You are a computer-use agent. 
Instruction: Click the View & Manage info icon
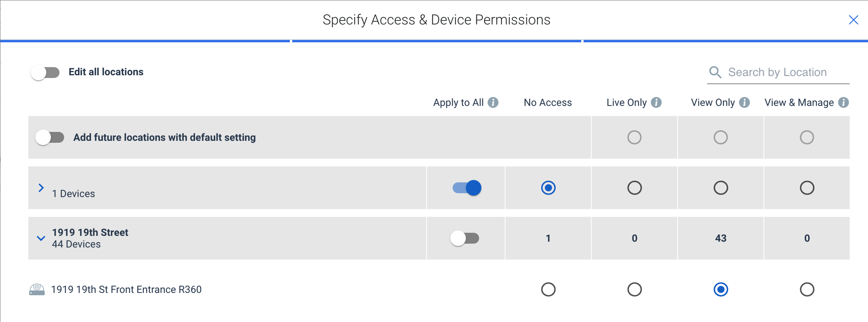[x=844, y=102]
